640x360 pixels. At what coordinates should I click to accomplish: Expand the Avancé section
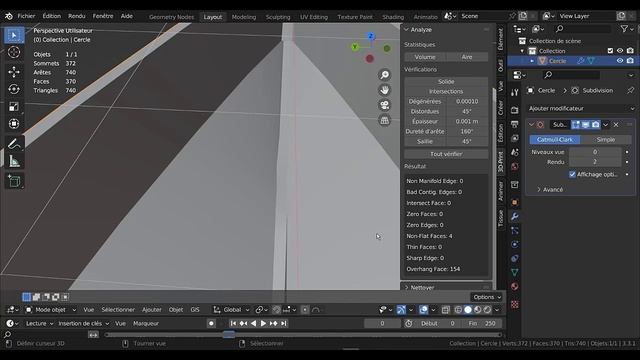(550, 189)
